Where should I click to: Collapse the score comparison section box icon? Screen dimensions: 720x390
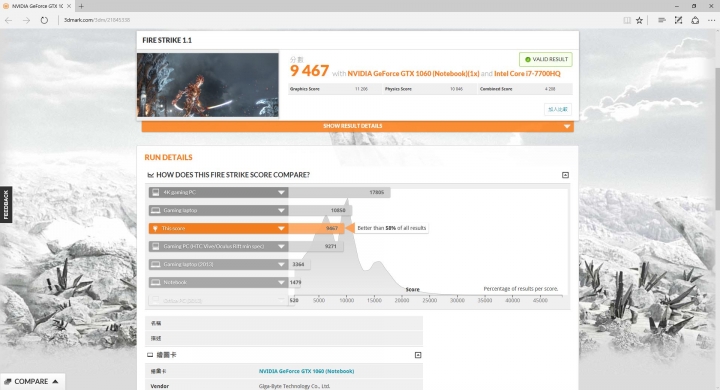(x=565, y=175)
